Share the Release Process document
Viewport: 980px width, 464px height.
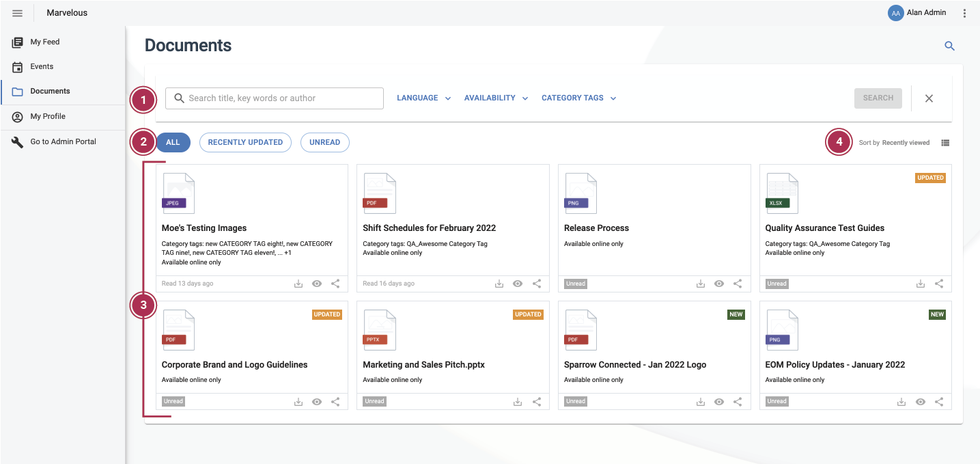(738, 284)
